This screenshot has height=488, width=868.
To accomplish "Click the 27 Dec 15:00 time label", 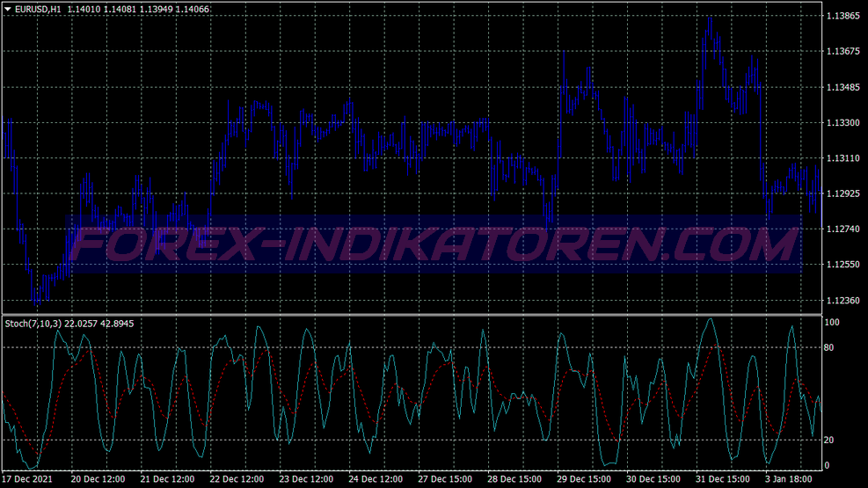I will click(x=445, y=479).
